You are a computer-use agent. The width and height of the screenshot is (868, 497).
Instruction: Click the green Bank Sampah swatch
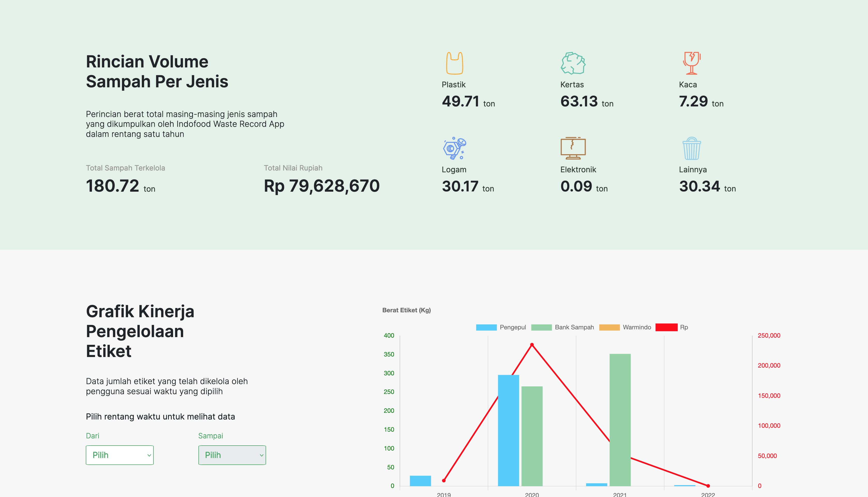(x=541, y=327)
